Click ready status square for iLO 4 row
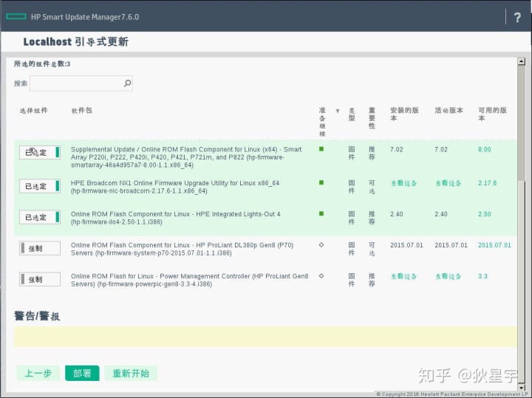This screenshot has height=398, width=532. (x=321, y=213)
